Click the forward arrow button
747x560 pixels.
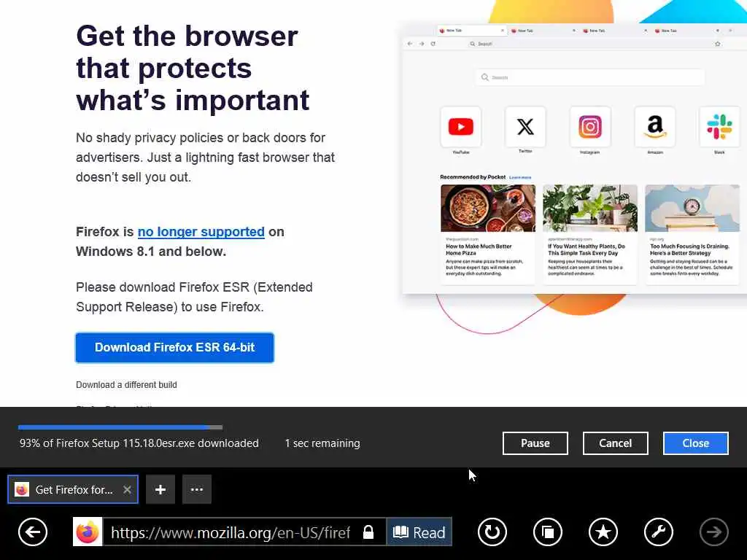click(x=713, y=532)
